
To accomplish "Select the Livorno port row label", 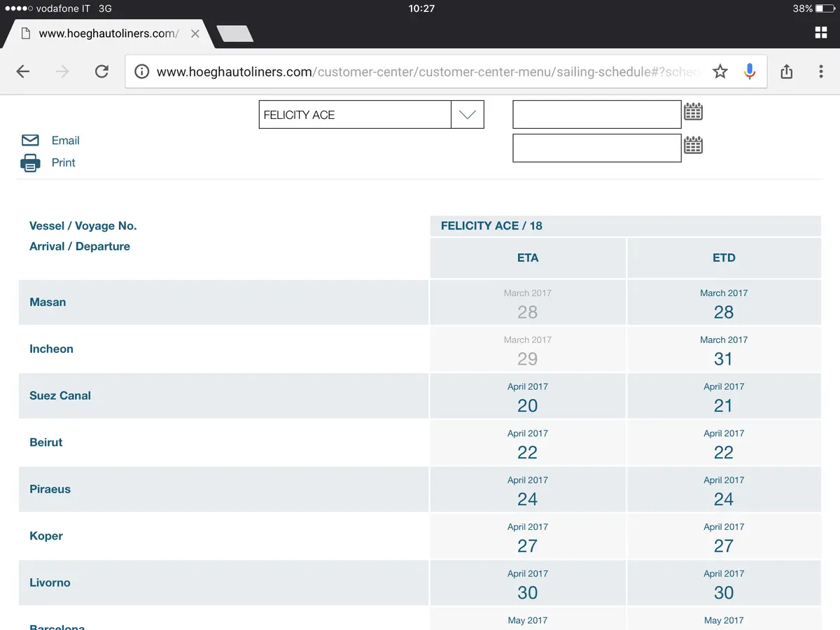I will pyautogui.click(x=50, y=582).
